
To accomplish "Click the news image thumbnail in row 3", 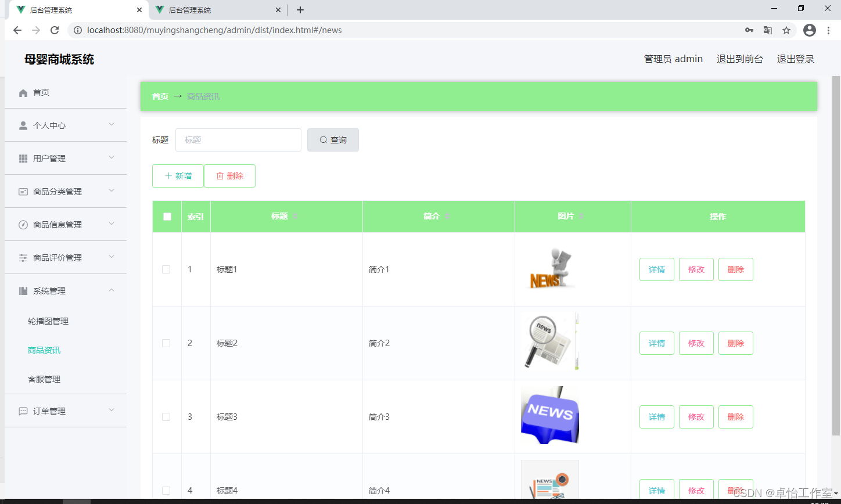I will point(549,415).
